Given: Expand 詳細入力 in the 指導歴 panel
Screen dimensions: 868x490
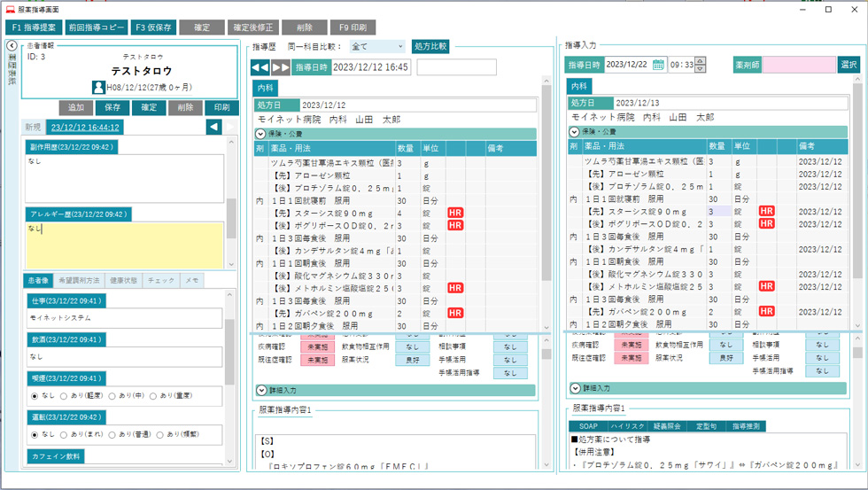Looking at the screenshot, I should pos(260,390).
